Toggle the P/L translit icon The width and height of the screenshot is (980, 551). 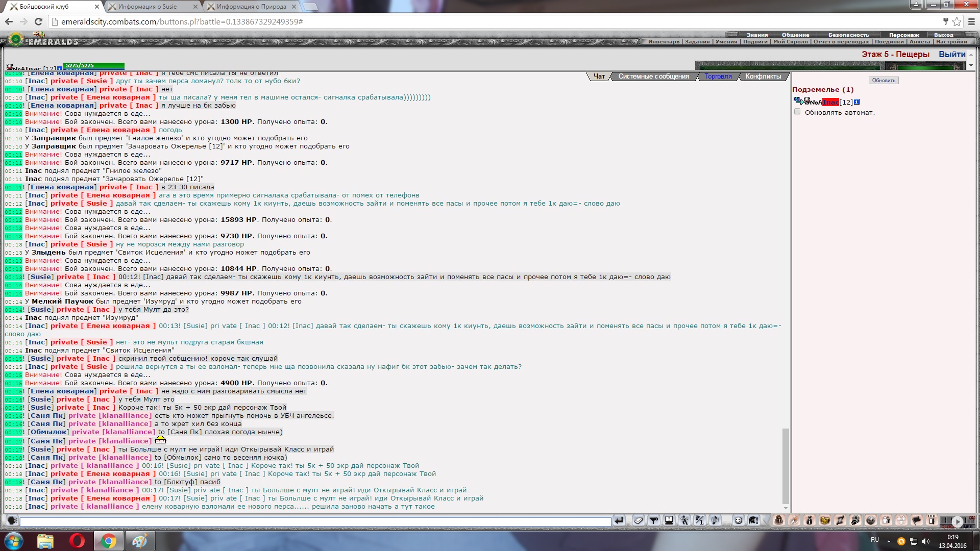point(699,520)
